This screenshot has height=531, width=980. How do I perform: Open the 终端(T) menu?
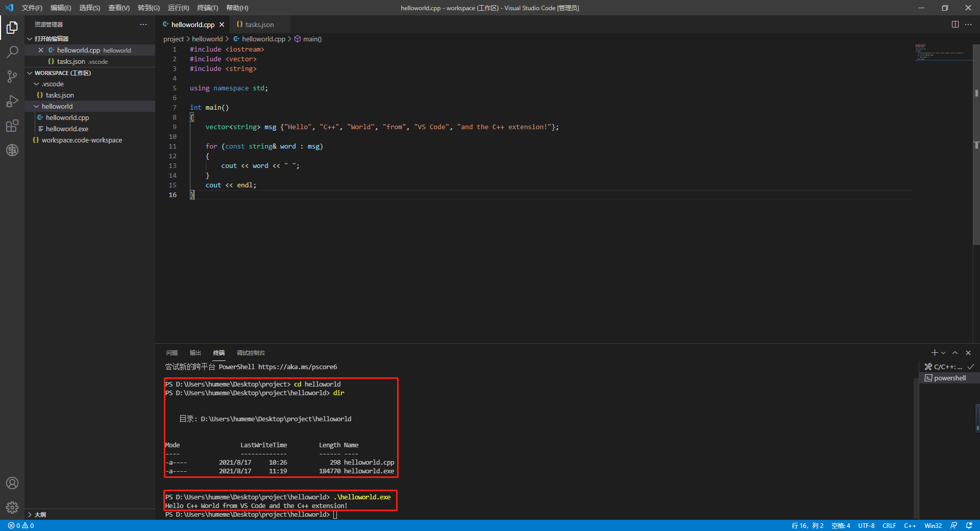(207, 8)
